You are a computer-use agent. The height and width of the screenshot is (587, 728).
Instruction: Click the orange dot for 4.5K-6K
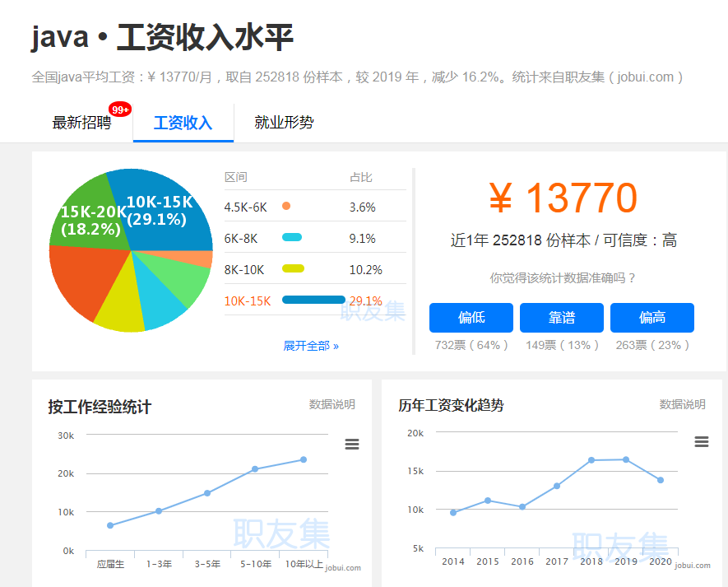coord(286,206)
